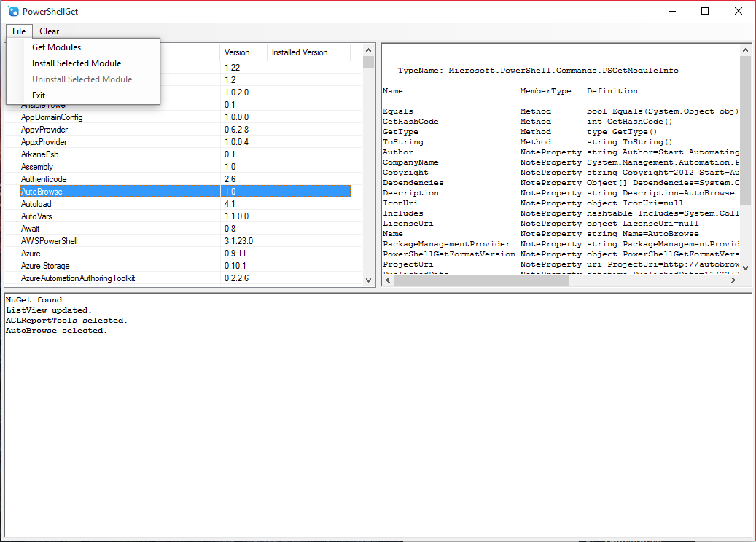This screenshot has height=542, width=756.
Task: Click details pane scroll down arrow
Action: (745, 268)
